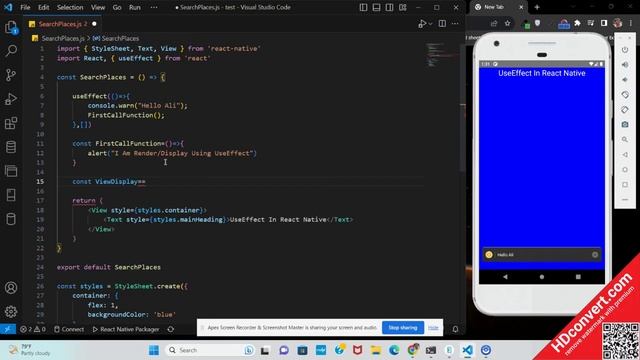Toggle the Chrome side panel icon

pos(604,24)
